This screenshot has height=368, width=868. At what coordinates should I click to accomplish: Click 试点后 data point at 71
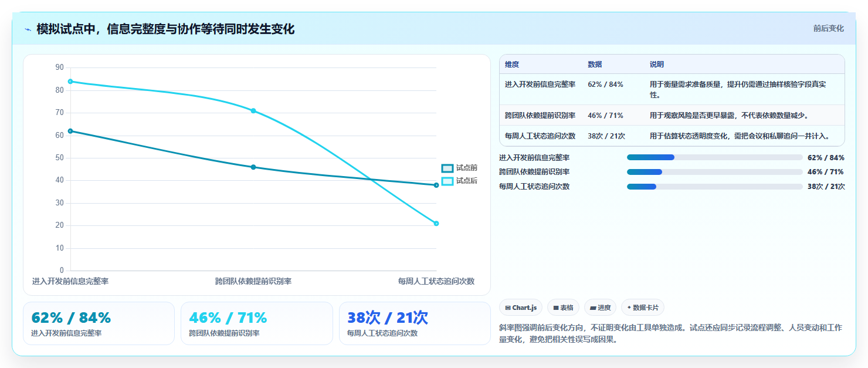pos(253,111)
